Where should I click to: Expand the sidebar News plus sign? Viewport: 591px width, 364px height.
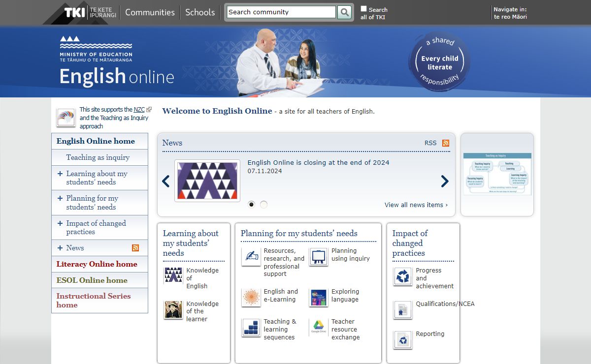pos(60,248)
